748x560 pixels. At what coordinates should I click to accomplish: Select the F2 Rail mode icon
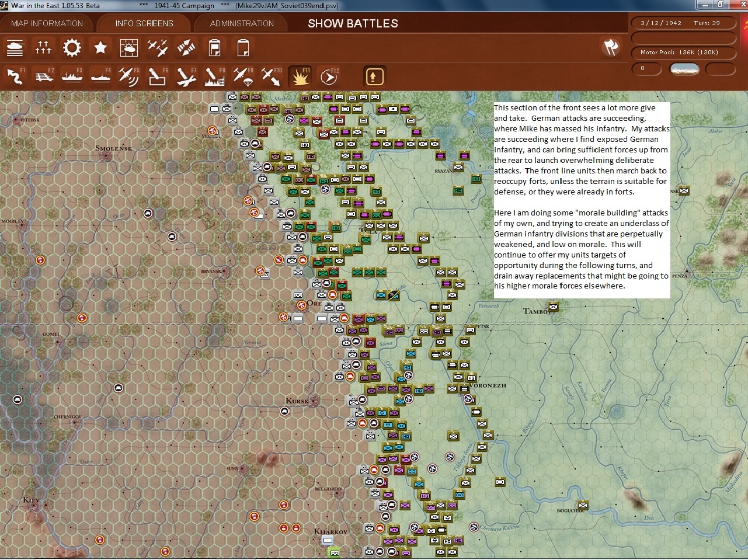[x=43, y=76]
